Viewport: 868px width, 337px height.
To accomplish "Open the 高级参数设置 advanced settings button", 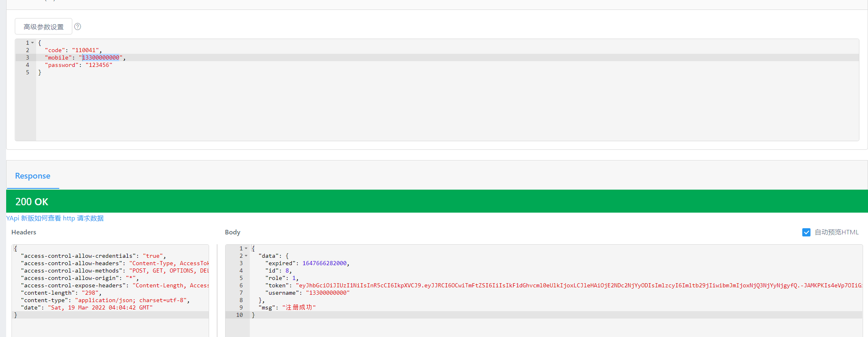I will (x=44, y=27).
